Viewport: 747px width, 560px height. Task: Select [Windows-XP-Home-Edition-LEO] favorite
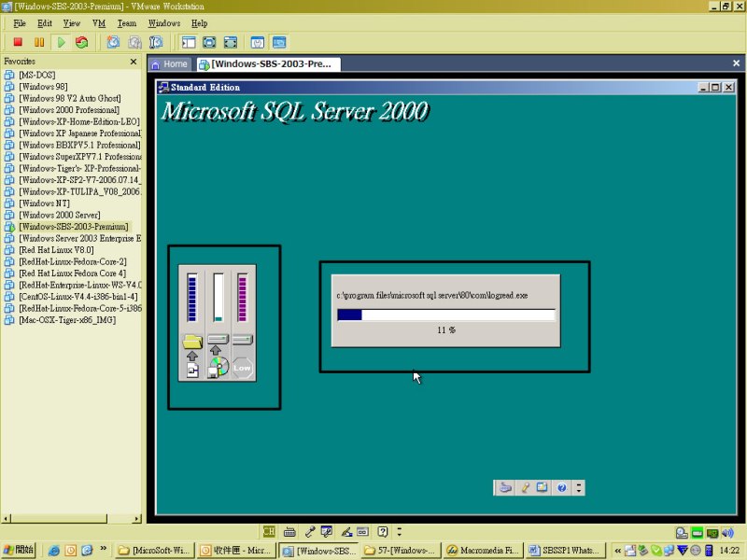pyautogui.click(x=79, y=121)
